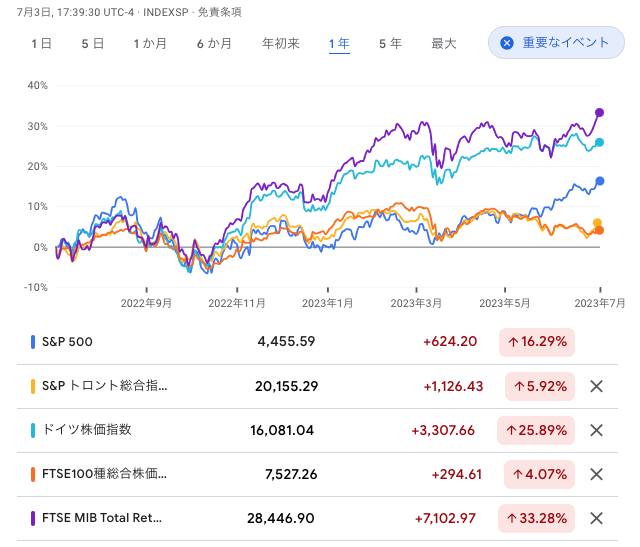Screen dimensions: 640x547
Task: Click the blue S&P 500 color marker
Action: point(33,342)
